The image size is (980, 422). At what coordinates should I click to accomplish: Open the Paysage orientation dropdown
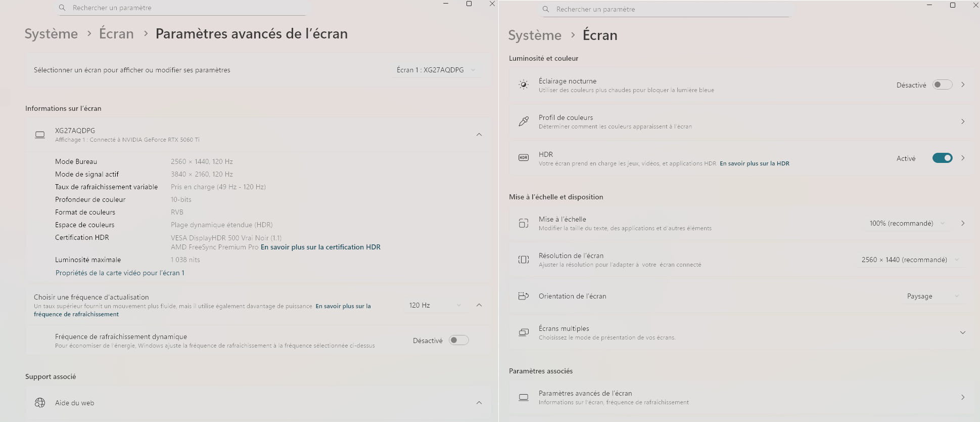click(x=932, y=296)
